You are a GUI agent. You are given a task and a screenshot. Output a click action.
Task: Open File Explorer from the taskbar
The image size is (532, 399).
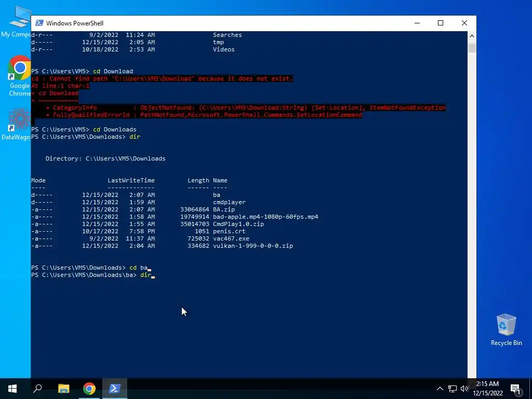(63, 389)
